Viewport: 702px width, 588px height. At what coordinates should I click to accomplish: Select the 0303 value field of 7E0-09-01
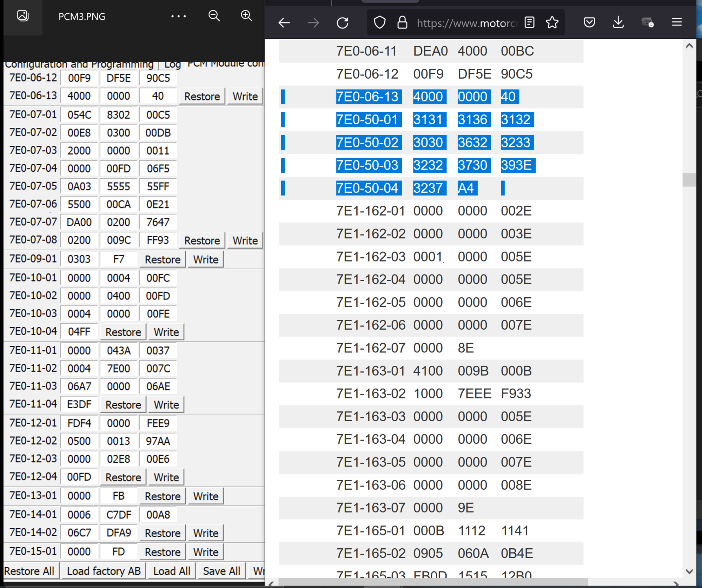79,259
